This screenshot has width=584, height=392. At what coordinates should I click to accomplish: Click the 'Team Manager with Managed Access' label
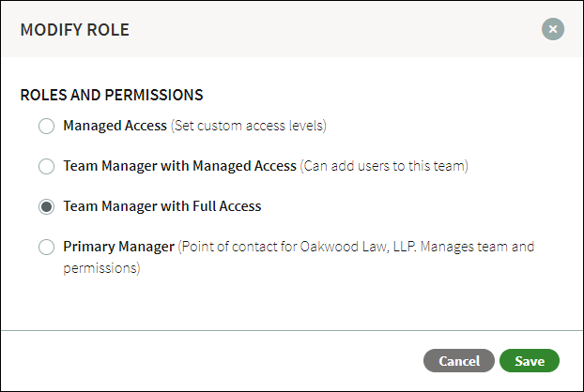(180, 166)
